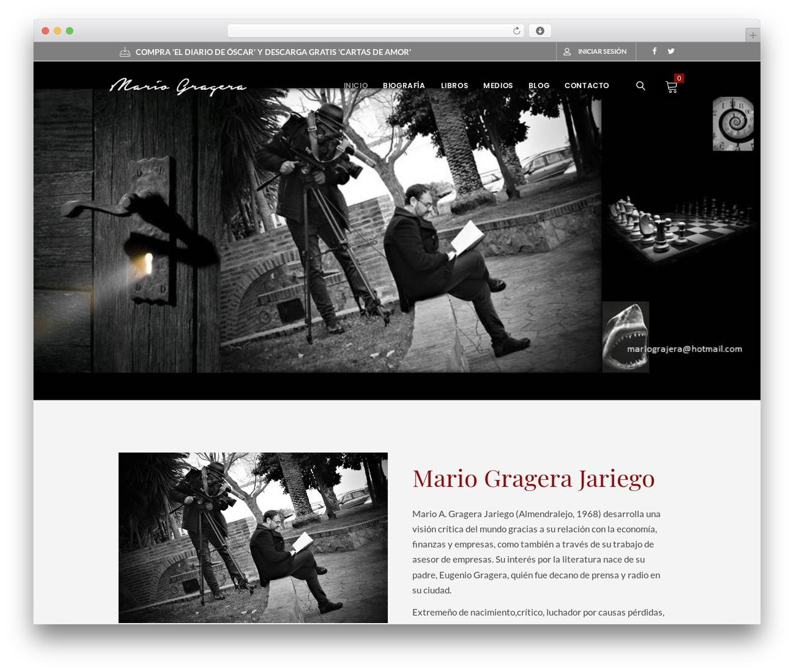Screen dimensions: 794x672
Task: Visit the Blog menu item
Action: 539,86
